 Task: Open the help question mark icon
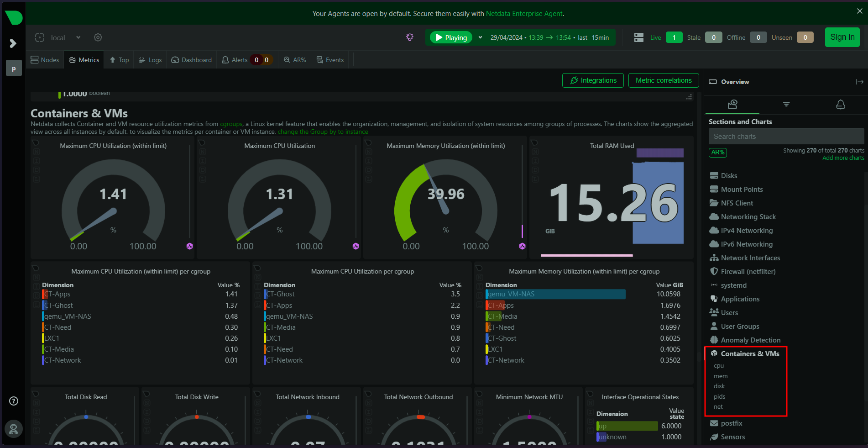(x=14, y=401)
